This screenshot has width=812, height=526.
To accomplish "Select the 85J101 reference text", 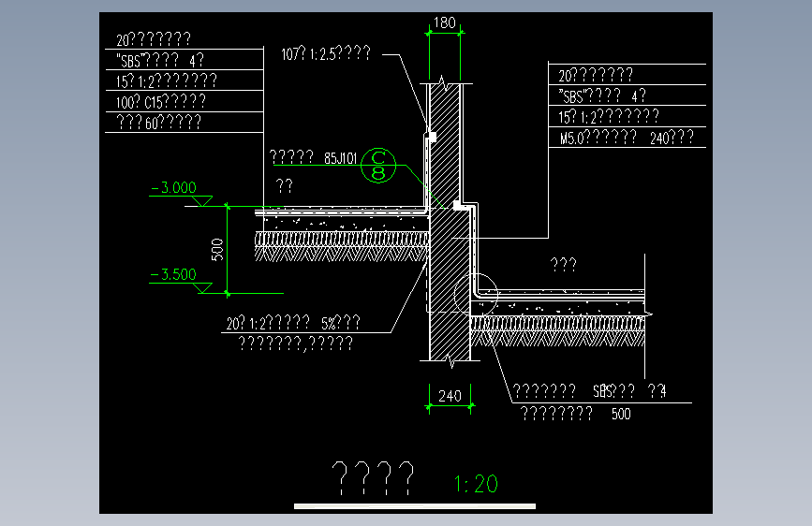I will [341, 158].
